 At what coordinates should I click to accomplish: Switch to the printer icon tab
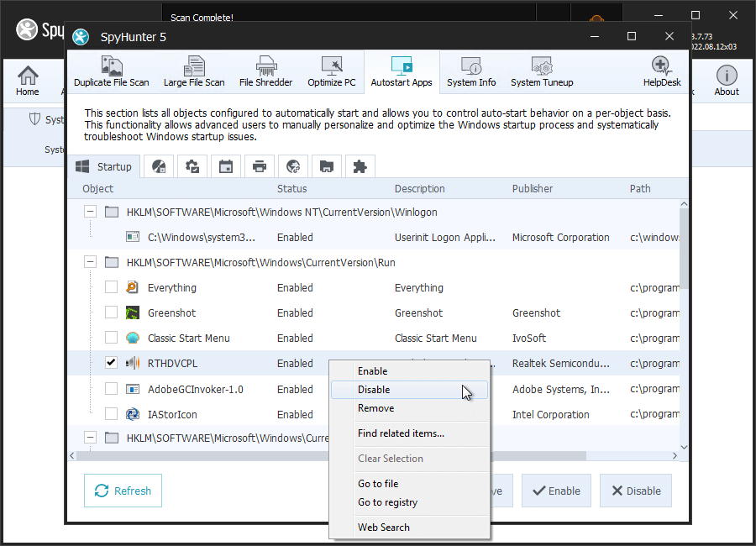click(260, 166)
